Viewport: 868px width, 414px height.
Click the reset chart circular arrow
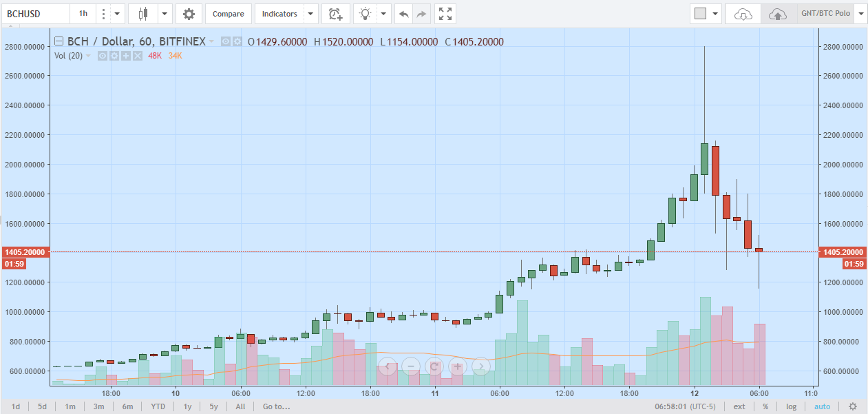[434, 366]
